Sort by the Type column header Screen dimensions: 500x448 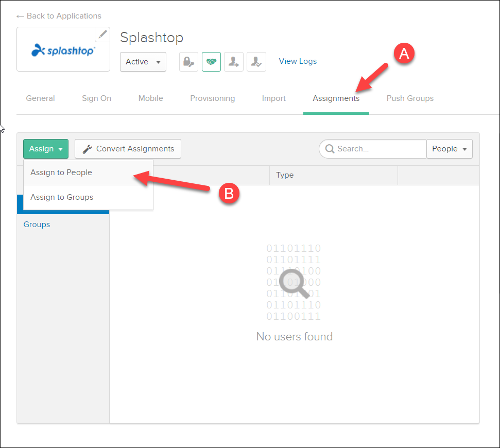click(x=284, y=175)
